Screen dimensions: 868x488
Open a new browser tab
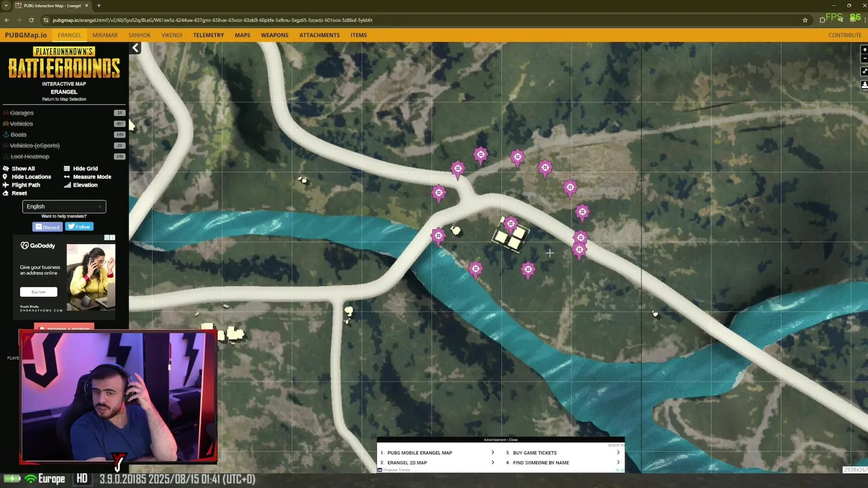98,5
